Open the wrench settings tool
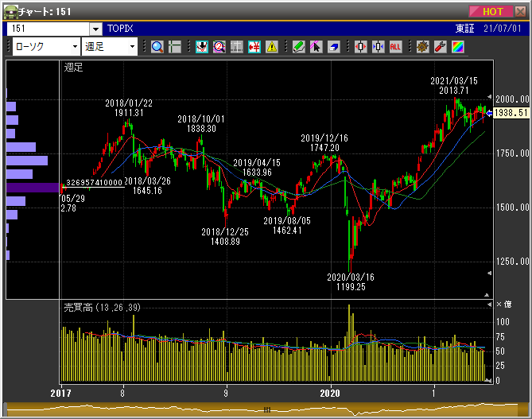The height and width of the screenshot is (419, 532). click(440, 47)
